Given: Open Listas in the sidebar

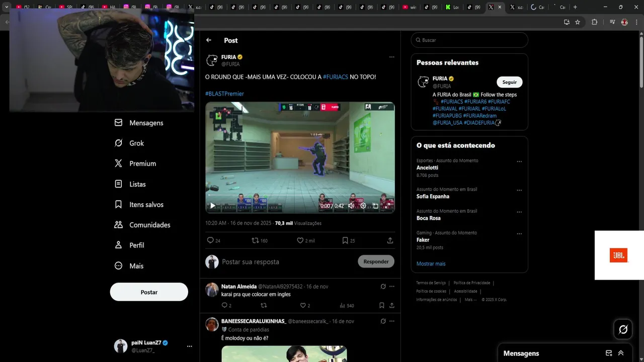Looking at the screenshot, I should pos(130,184).
